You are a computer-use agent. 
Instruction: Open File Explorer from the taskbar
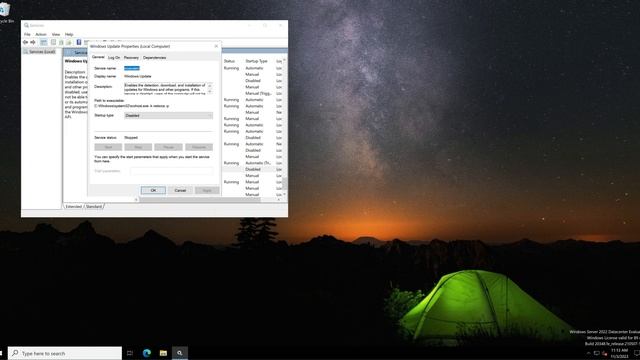point(163,353)
